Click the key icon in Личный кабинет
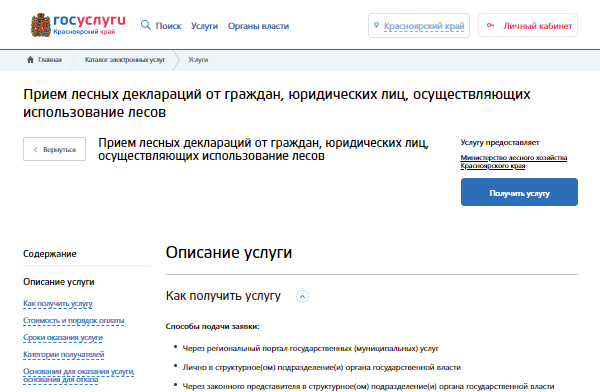 (490, 25)
